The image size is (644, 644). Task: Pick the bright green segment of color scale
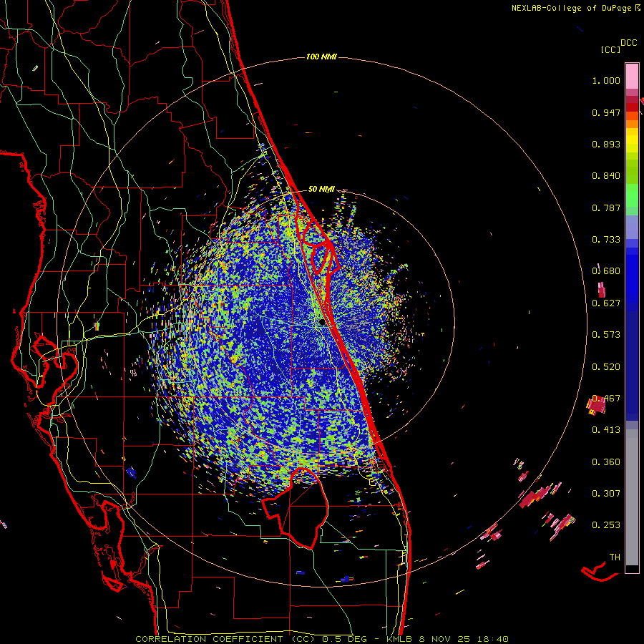(632, 195)
